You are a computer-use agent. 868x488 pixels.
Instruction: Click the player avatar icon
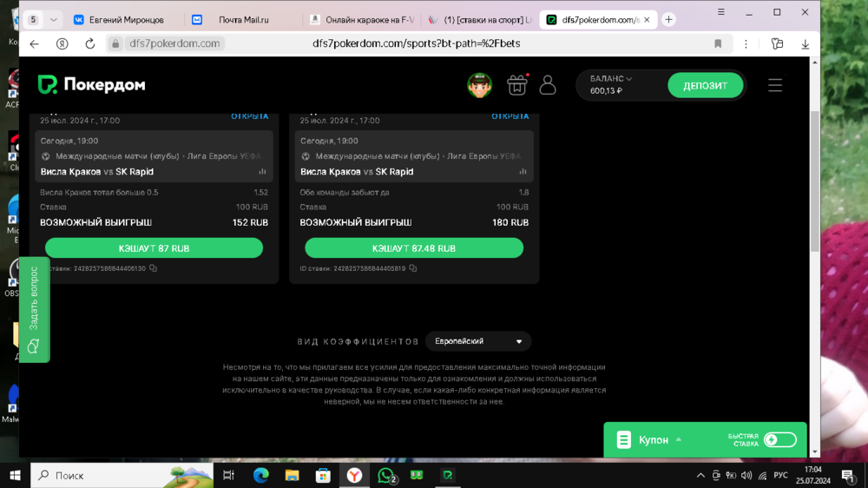[479, 85]
